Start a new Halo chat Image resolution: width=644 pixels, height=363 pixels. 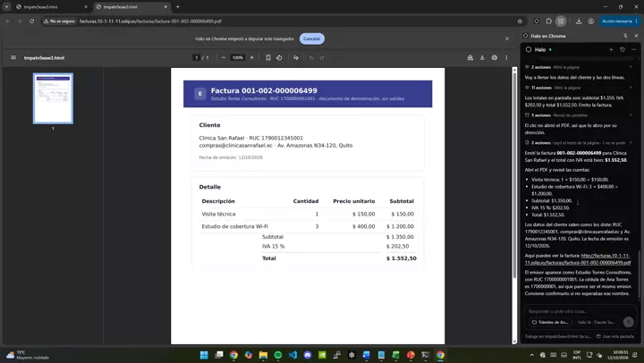[611, 49]
